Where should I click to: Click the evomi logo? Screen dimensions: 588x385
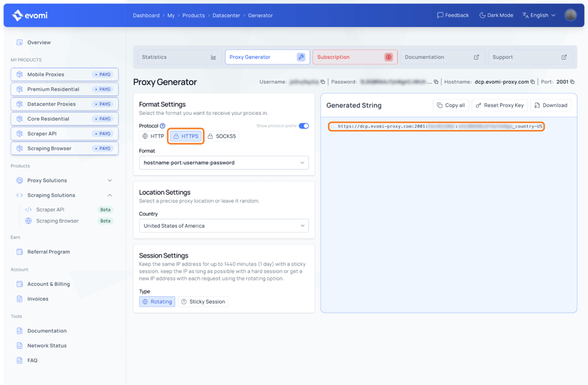coord(30,15)
